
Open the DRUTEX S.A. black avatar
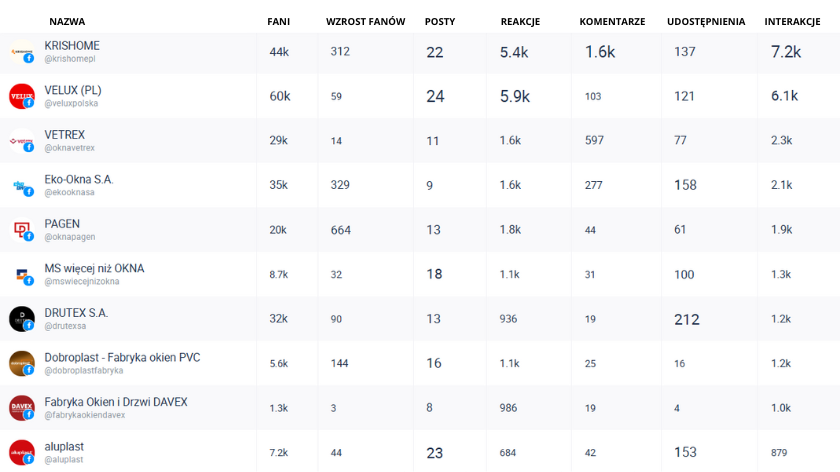click(22, 319)
